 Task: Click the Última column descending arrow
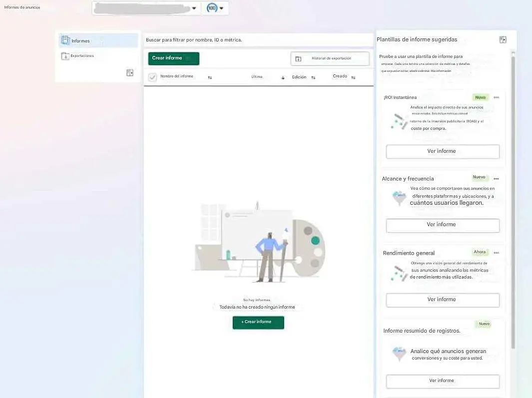click(x=283, y=77)
